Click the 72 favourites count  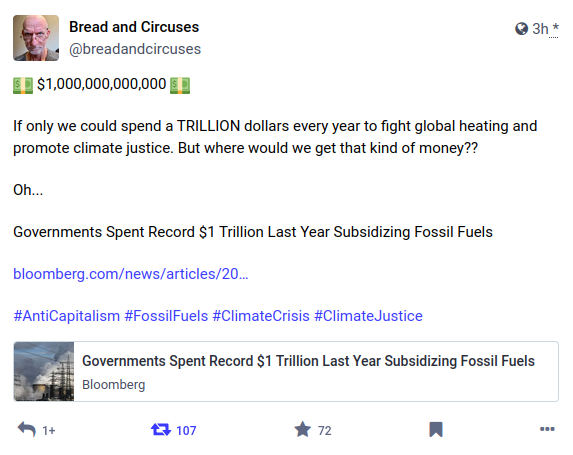point(325,431)
